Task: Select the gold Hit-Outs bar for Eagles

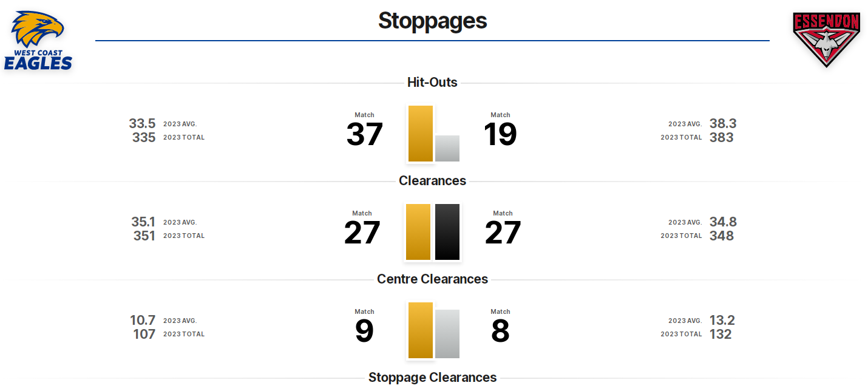Action: [421, 134]
